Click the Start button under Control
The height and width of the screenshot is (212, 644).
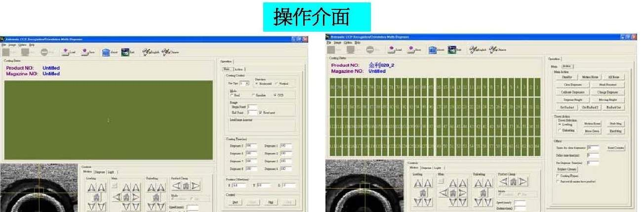[235, 202]
